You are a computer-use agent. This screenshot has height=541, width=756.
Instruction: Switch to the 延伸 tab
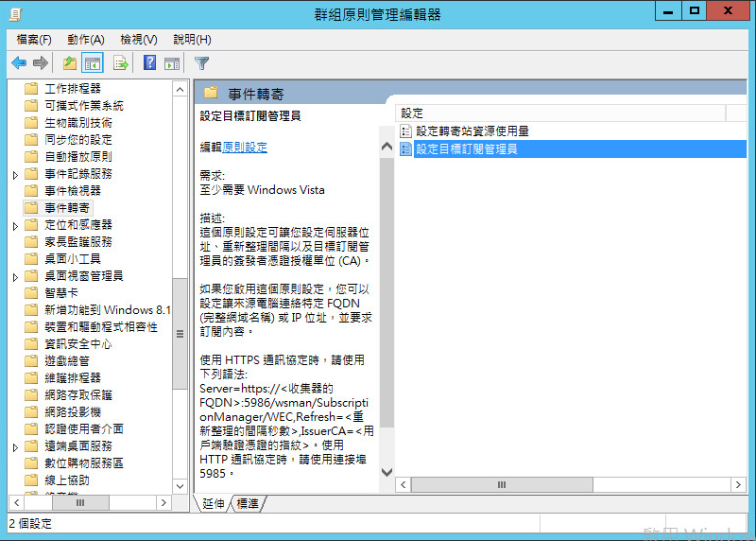214,504
